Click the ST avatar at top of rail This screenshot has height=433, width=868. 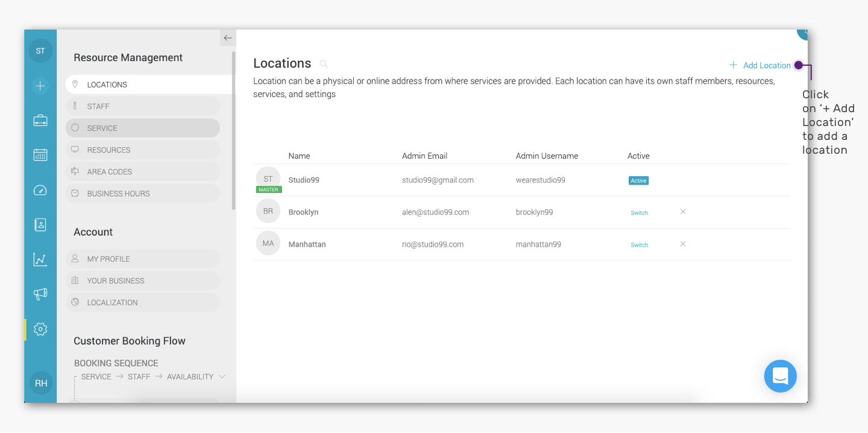(40, 51)
